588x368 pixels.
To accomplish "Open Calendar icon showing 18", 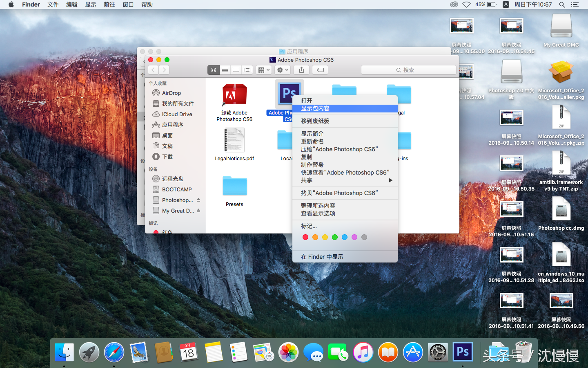I will [x=188, y=352].
